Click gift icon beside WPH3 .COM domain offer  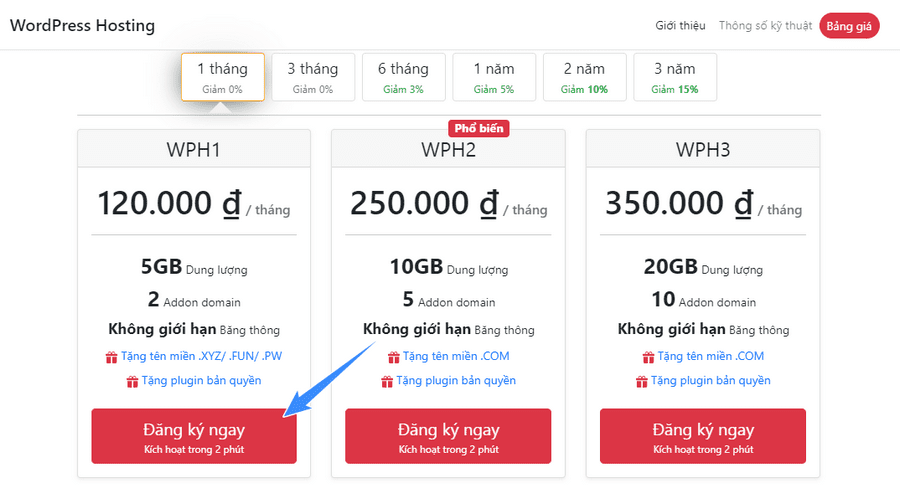[647, 357]
